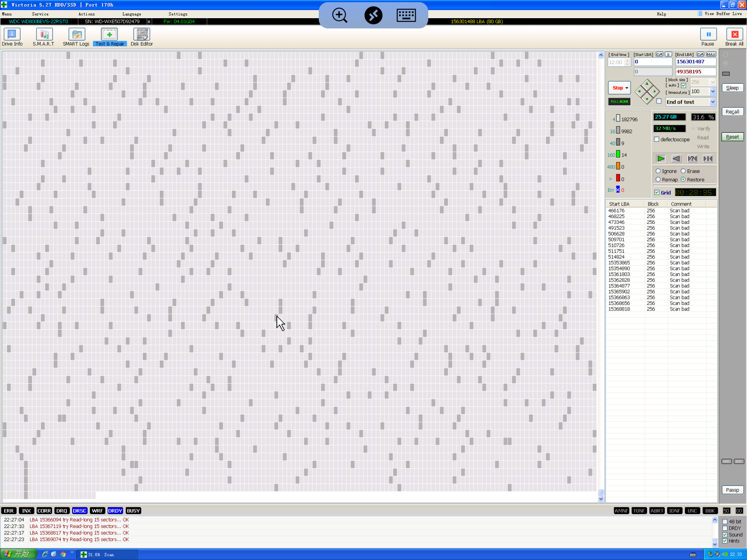Click the Recall button

732,112
